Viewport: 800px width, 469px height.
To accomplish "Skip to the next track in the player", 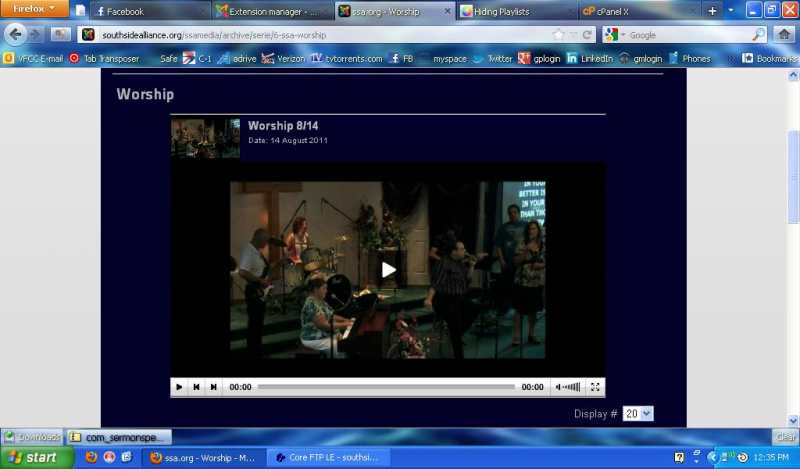I will click(213, 387).
